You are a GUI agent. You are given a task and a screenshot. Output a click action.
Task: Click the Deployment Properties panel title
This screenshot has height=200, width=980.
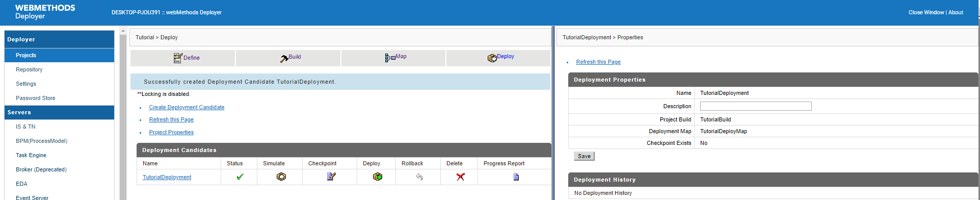tap(610, 80)
